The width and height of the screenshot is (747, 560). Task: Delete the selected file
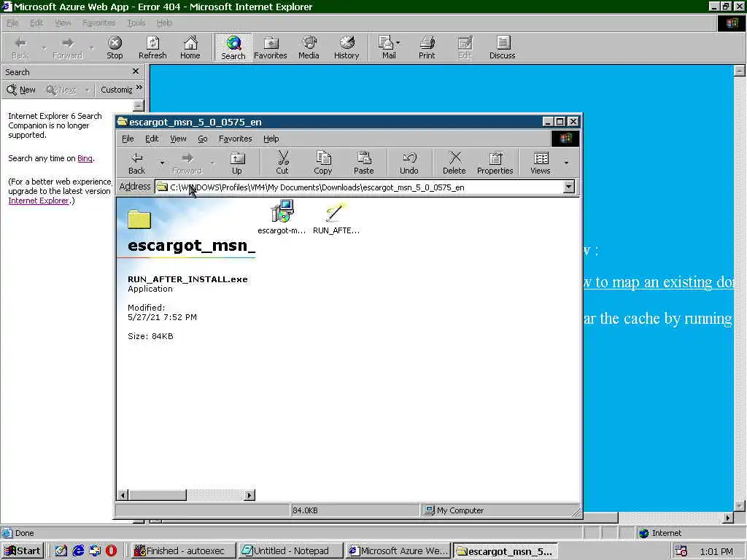coord(454,163)
